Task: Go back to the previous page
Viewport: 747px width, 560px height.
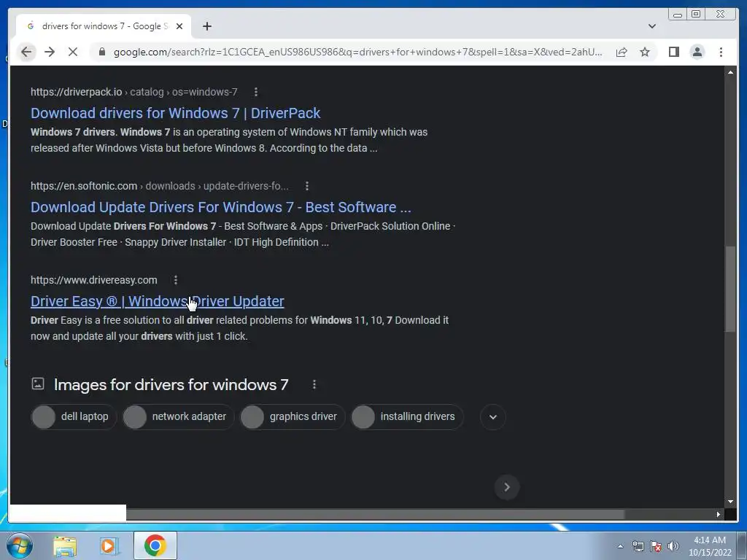Action: click(x=26, y=52)
